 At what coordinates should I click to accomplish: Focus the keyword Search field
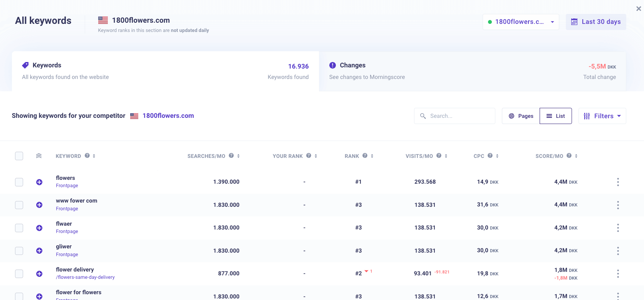pos(454,116)
